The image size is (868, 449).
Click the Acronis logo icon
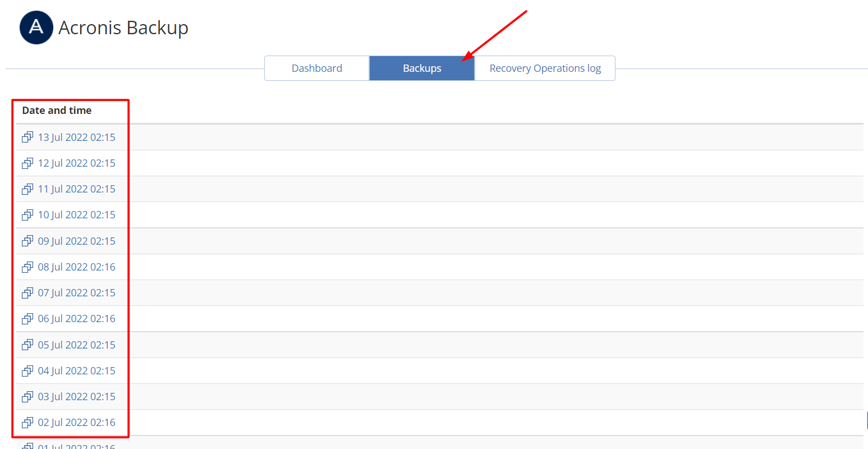click(x=36, y=28)
